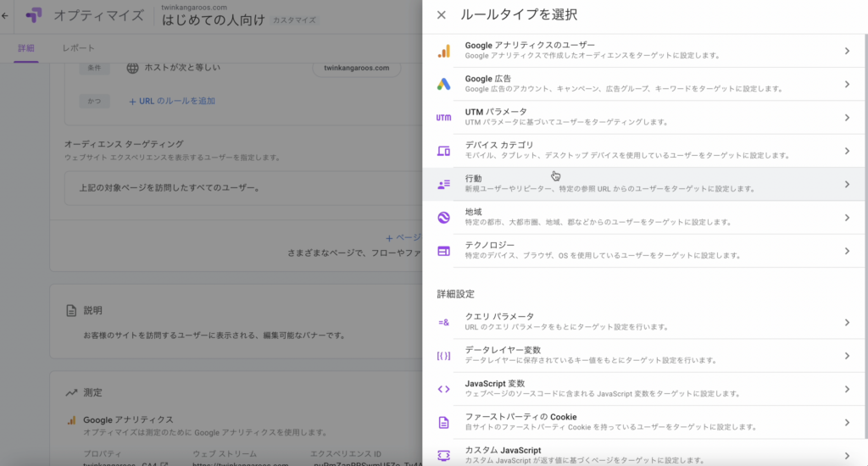Click the JavaScript variable code icon
This screenshot has height=466, width=868.
(443, 389)
